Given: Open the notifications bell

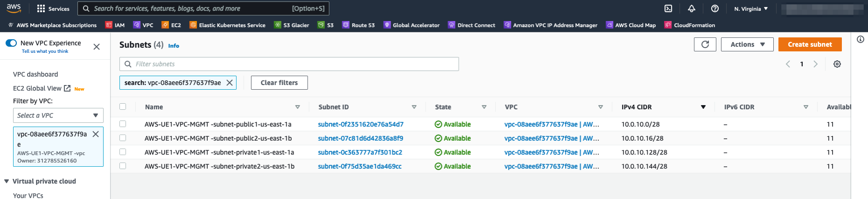Looking at the screenshot, I should click(692, 8).
